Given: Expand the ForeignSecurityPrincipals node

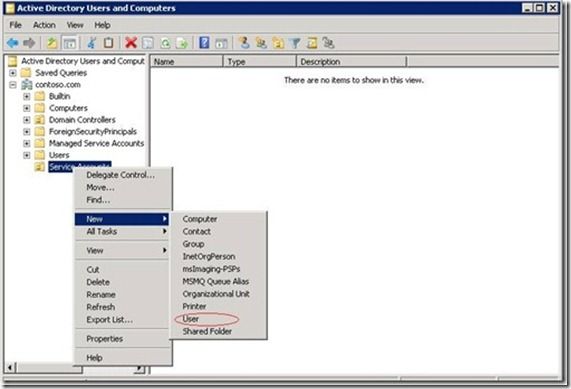Looking at the screenshot, I should coord(27,131).
